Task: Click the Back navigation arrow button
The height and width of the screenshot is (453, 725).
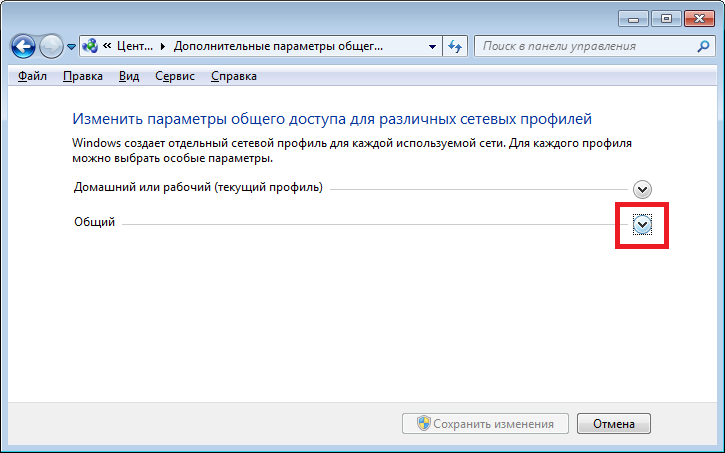Action: pos(24,46)
